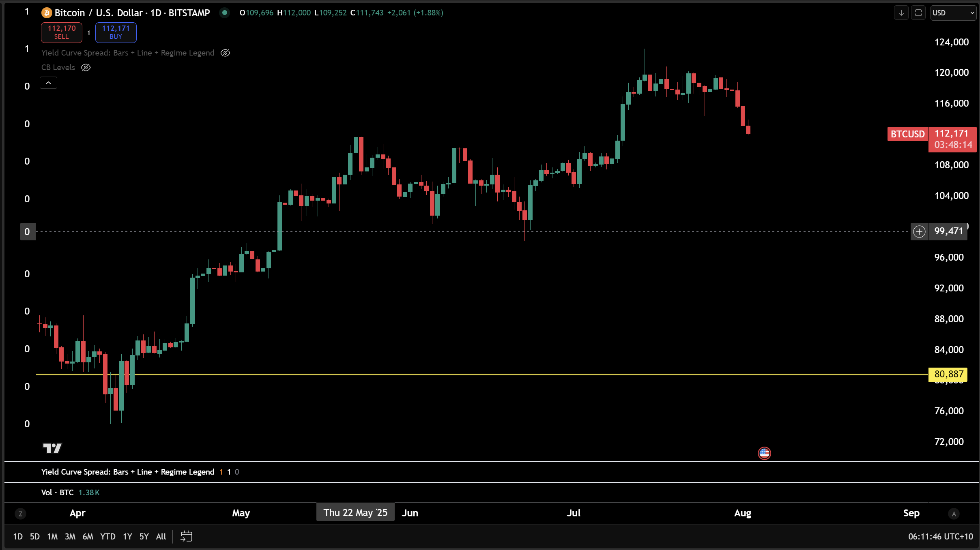980x550 pixels.
Task: Click the US economic event flag icon
Action: point(764,453)
